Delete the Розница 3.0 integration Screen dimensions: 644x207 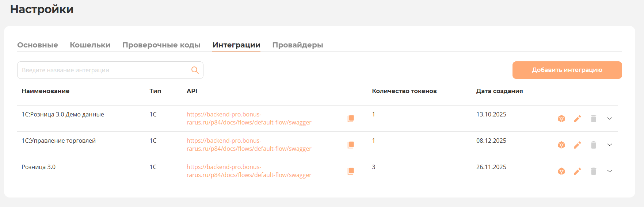pyautogui.click(x=594, y=171)
